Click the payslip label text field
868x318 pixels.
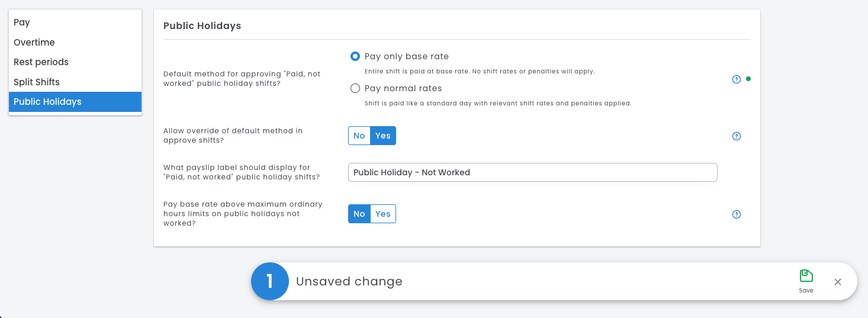tap(532, 172)
